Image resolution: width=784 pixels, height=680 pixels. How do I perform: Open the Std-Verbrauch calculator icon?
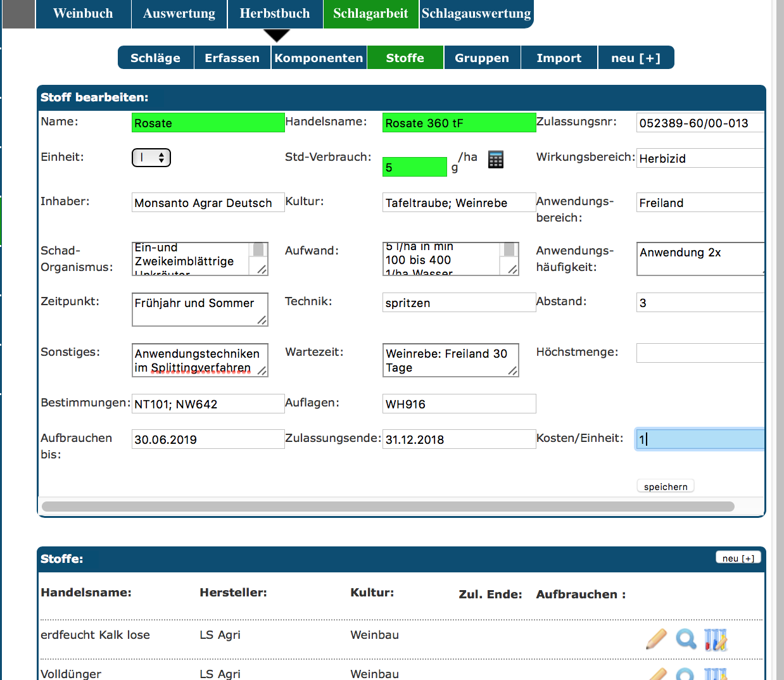pos(496,160)
